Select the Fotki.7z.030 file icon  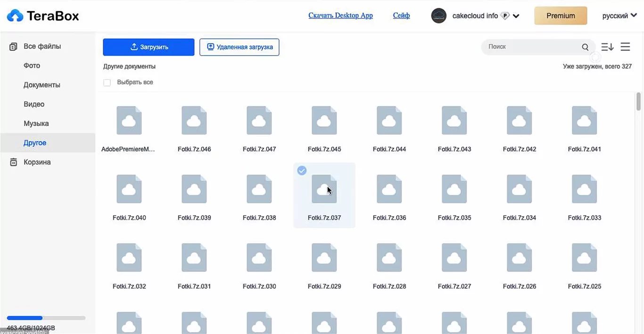259,258
